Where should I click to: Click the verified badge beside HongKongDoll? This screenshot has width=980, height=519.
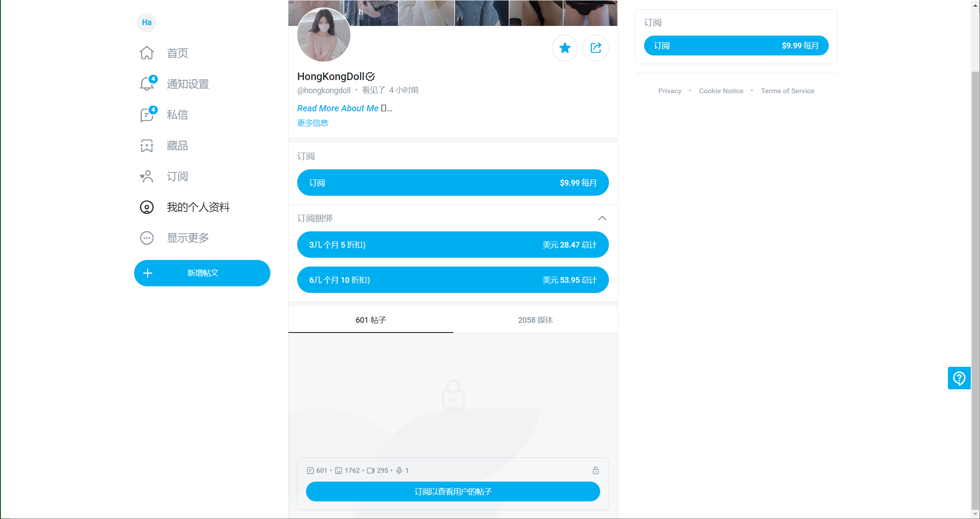(x=371, y=77)
